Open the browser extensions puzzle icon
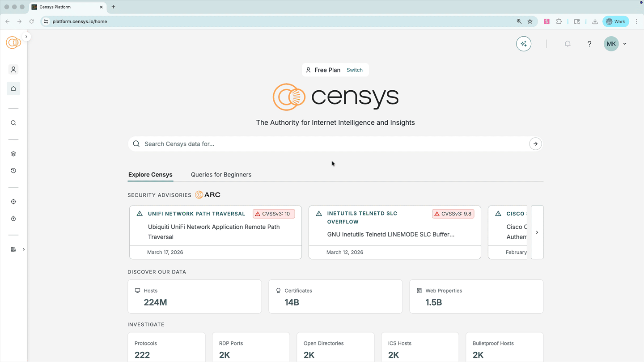 [x=559, y=21]
